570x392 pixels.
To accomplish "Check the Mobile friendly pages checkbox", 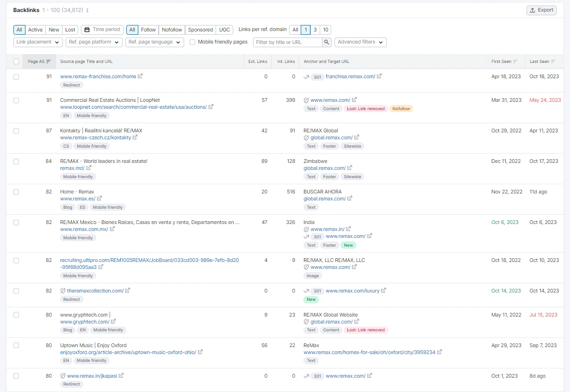I will tap(192, 42).
